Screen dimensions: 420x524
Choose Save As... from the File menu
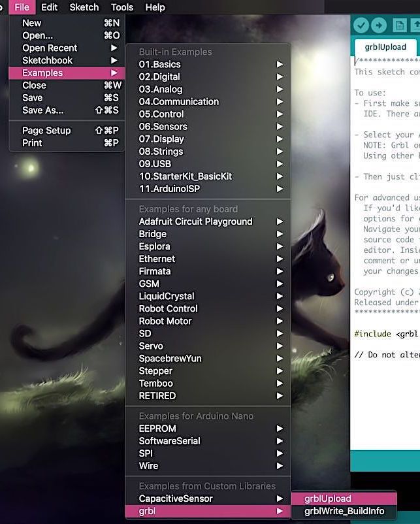(67, 110)
